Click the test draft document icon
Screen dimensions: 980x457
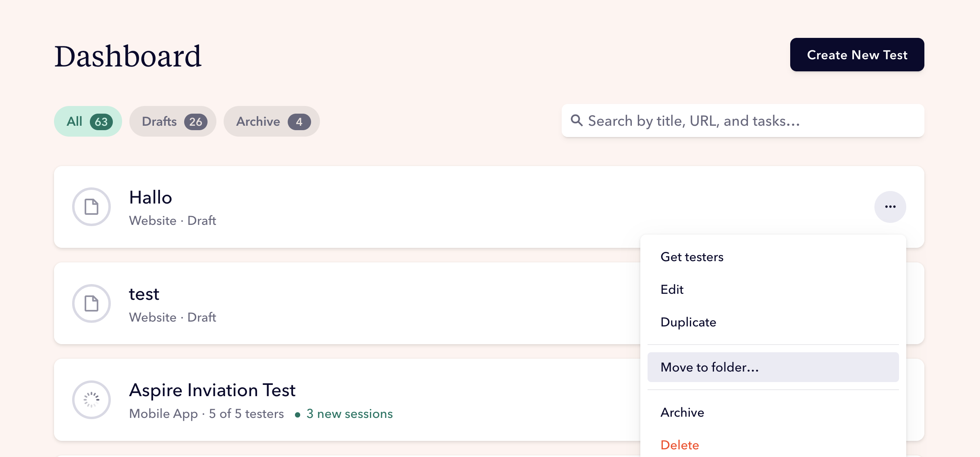(91, 303)
